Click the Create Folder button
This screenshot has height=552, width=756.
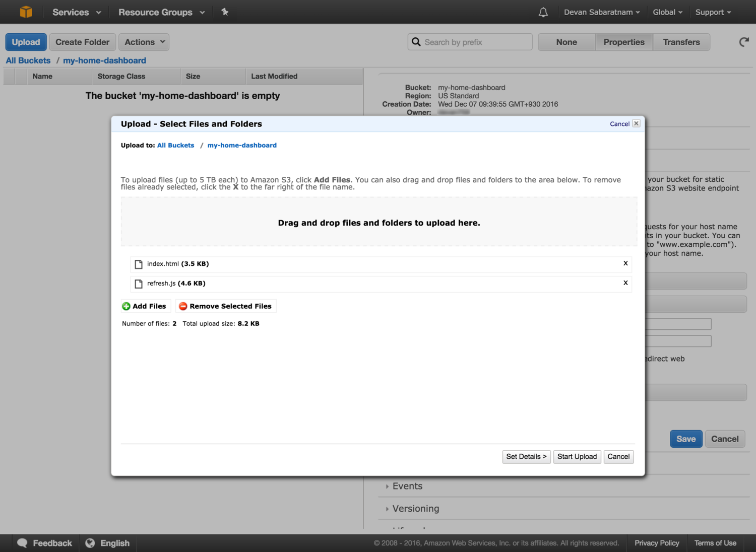83,42
